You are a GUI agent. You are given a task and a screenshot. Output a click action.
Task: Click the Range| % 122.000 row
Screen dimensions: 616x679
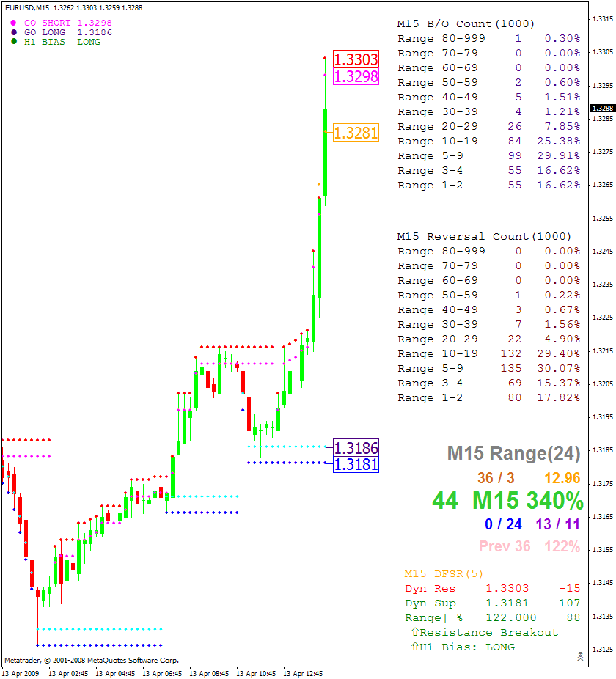pyautogui.click(x=492, y=618)
